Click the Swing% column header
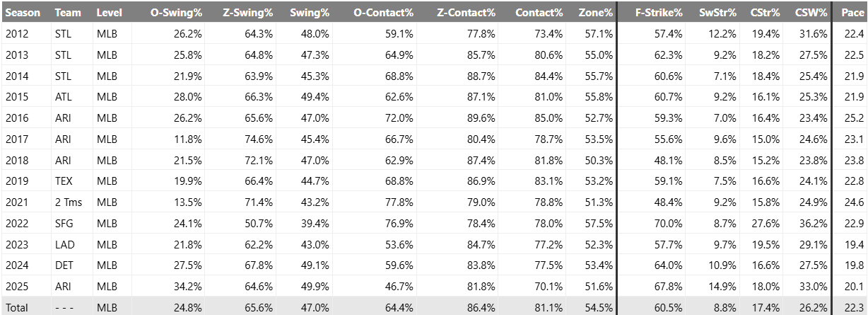 (x=310, y=13)
